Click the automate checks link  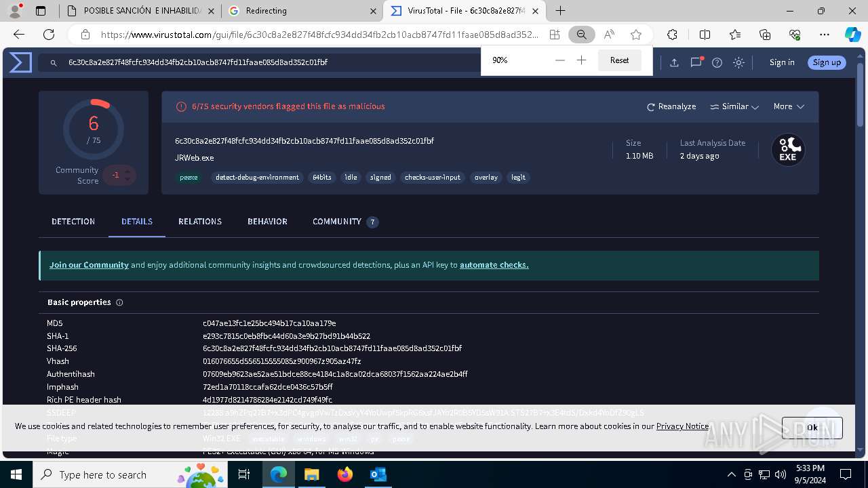494,265
